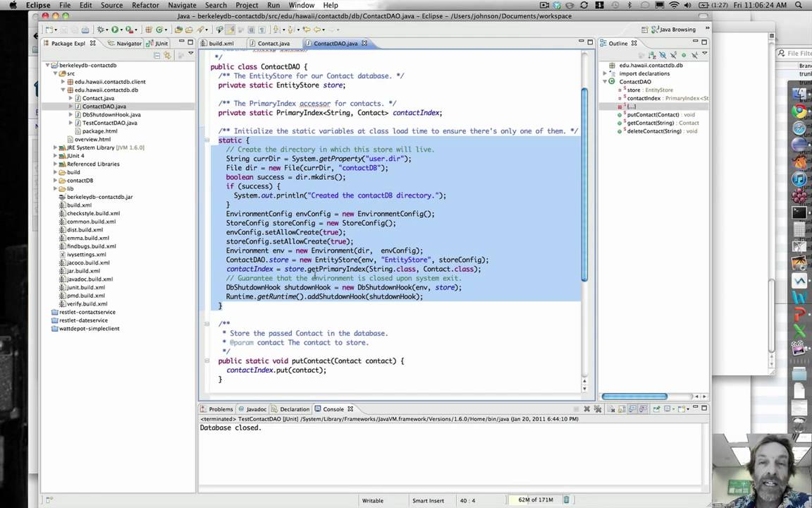This screenshot has width=812, height=508.
Task: Click the green Run button in toolbar
Action: coord(115,30)
